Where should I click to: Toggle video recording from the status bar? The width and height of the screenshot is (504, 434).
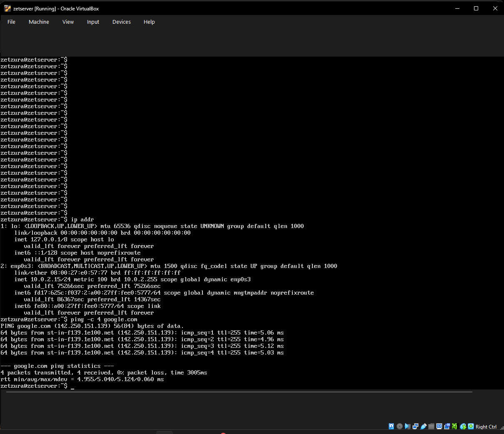[x=447, y=426]
